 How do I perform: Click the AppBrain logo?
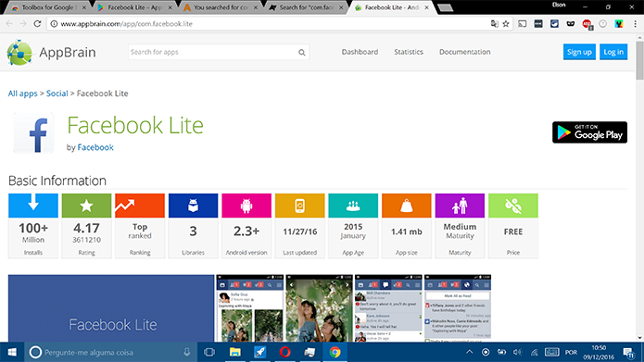(51, 52)
